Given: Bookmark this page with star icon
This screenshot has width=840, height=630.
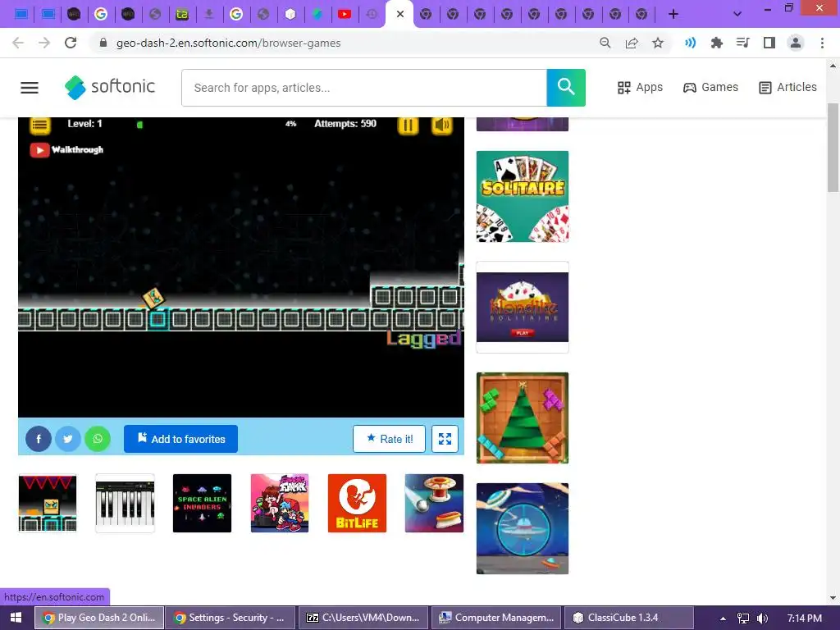Looking at the screenshot, I should click(658, 43).
